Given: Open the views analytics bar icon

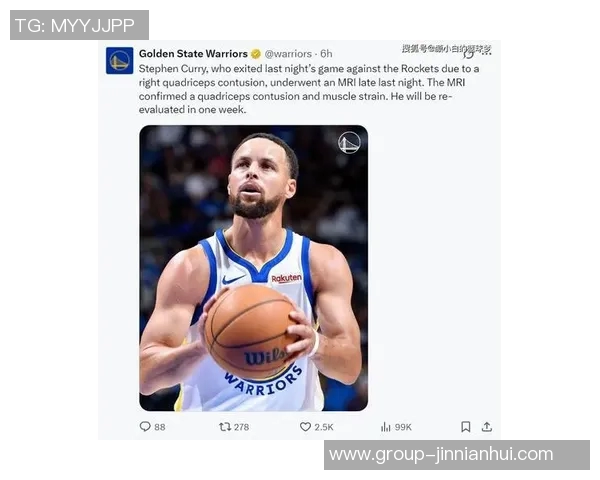Looking at the screenshot, I should pos(386,427).
